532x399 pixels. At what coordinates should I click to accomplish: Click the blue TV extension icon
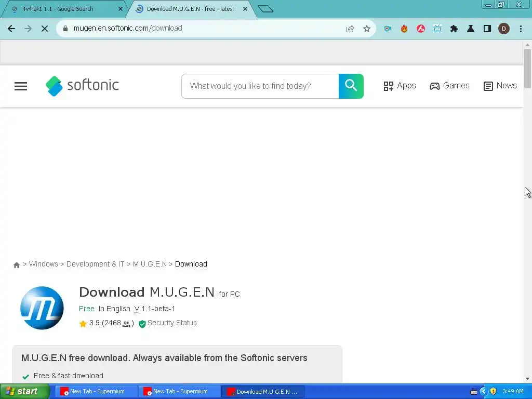(x=437, y=29)
